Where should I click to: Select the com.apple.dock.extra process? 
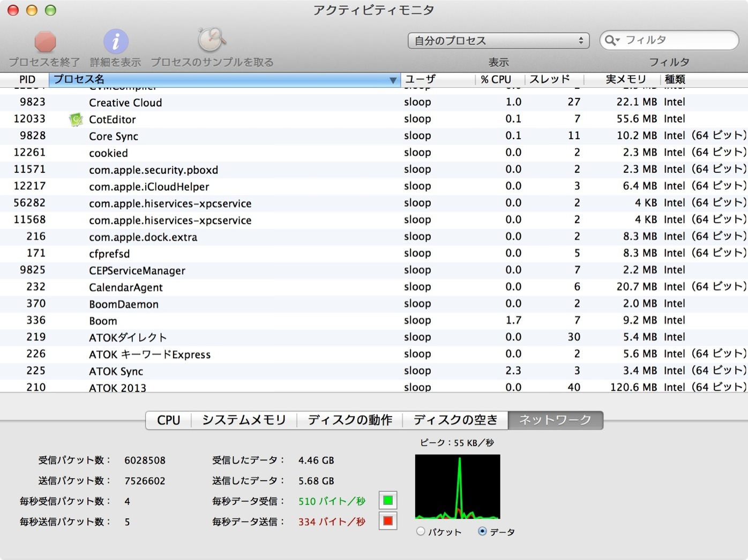tap(374, 237)
